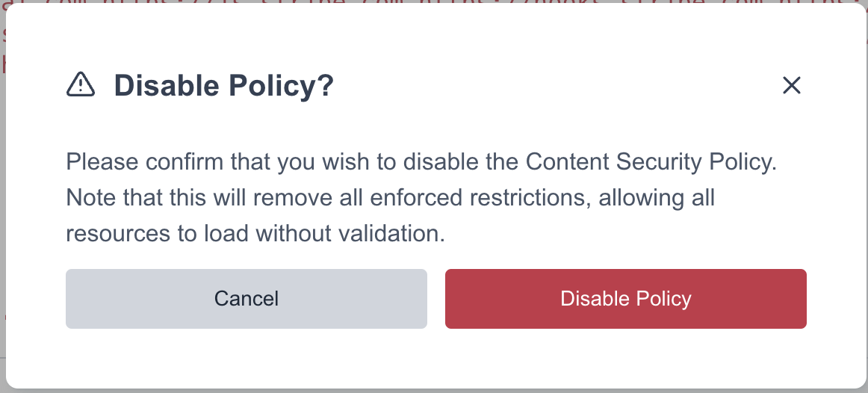
Task: Click the "Please confirm that you wish" sentence
Action: coord(224,162)
